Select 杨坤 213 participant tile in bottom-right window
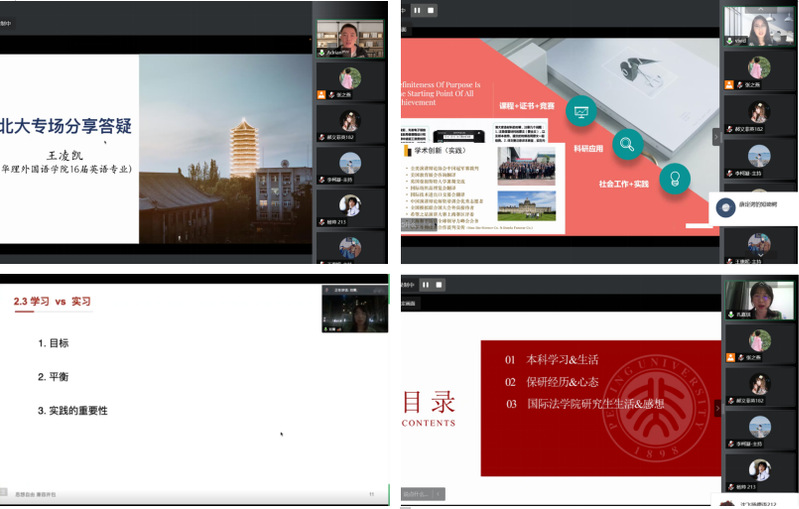This screenshot has height=509, width=799. point(760,470)
